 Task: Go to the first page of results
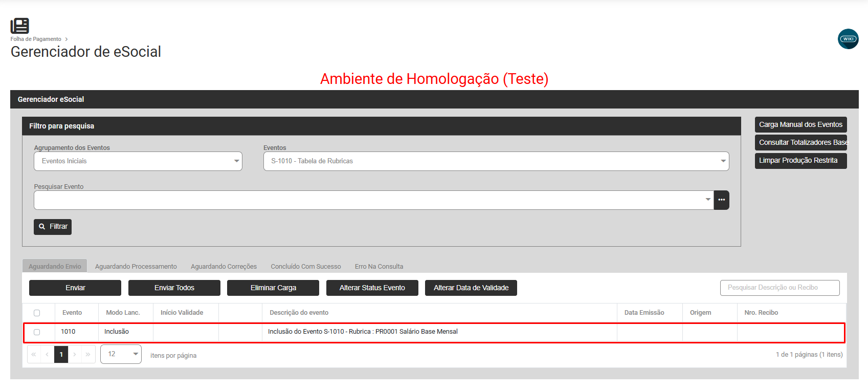pyautogui.click(x=34, y=354)
